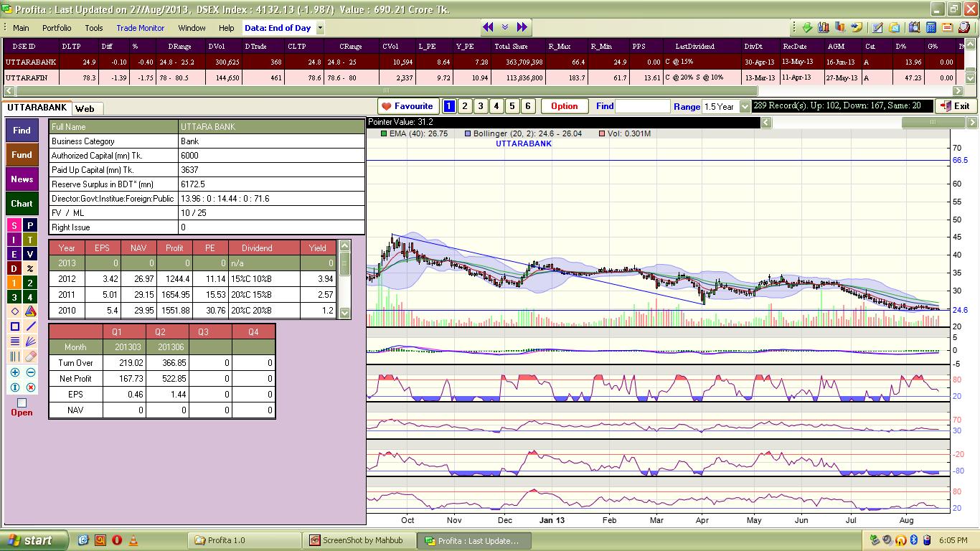Click the percent sign chart icon
Image resolution: width=980 pixels, height=551 pixels.
pos(30,268)
